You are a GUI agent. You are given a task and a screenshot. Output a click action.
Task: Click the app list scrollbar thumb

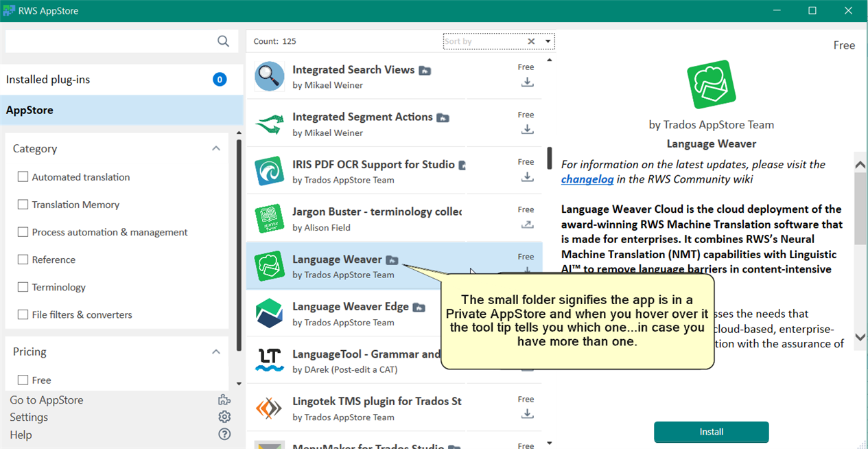pyautogui.click(x=550, y=158)
